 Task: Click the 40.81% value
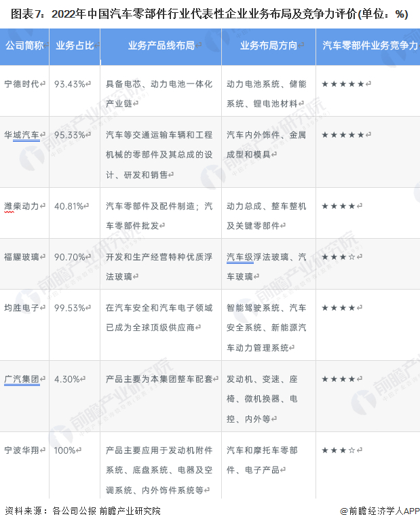(69, 207)
